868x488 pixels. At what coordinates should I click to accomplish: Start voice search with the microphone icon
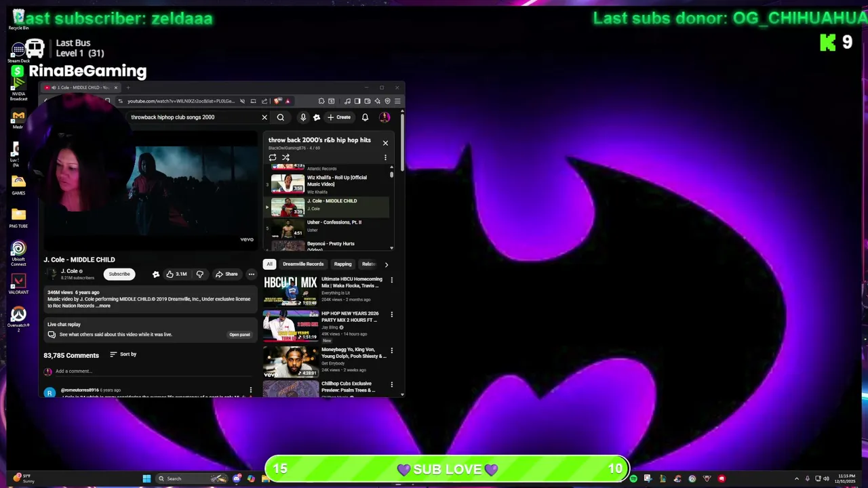(x=303, y=117)
